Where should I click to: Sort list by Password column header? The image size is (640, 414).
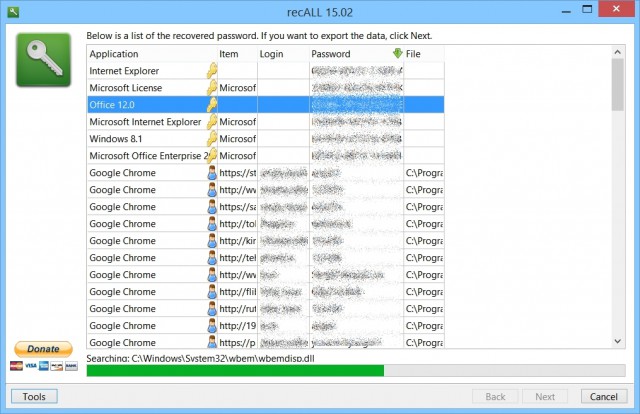point(356,54)
